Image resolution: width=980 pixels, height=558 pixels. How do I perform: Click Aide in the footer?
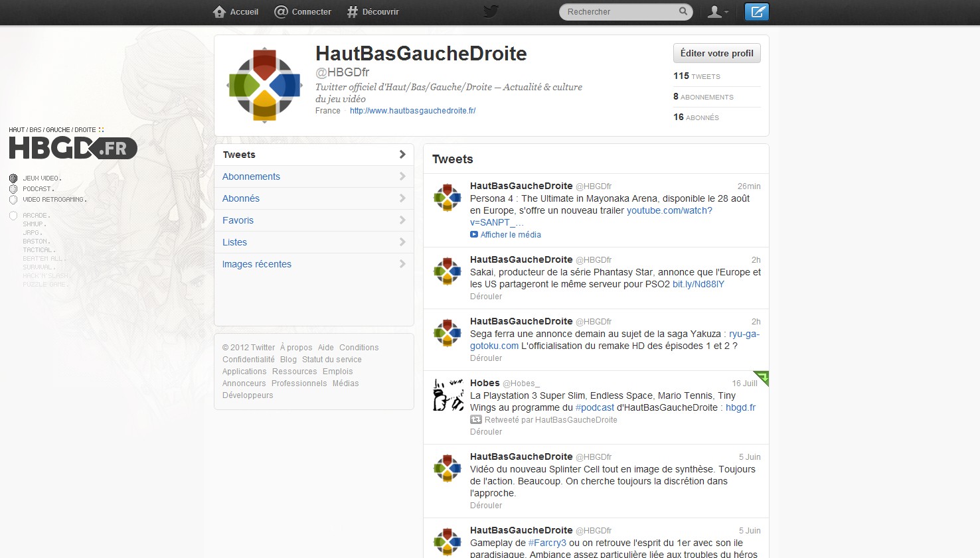pyautogui.click(x=326, y=348)
